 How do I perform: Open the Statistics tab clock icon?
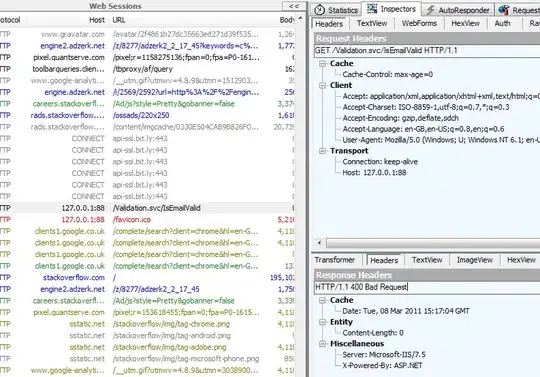coord(319,10)
